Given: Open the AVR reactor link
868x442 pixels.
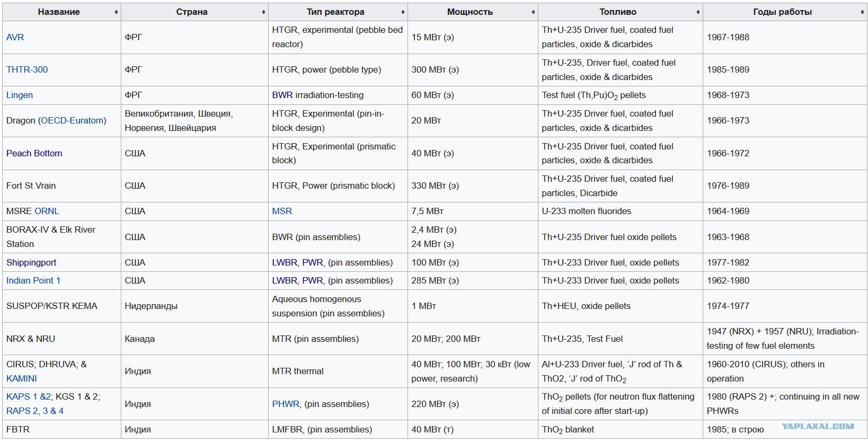Looking at the screenshot, I should click(15, 37).
